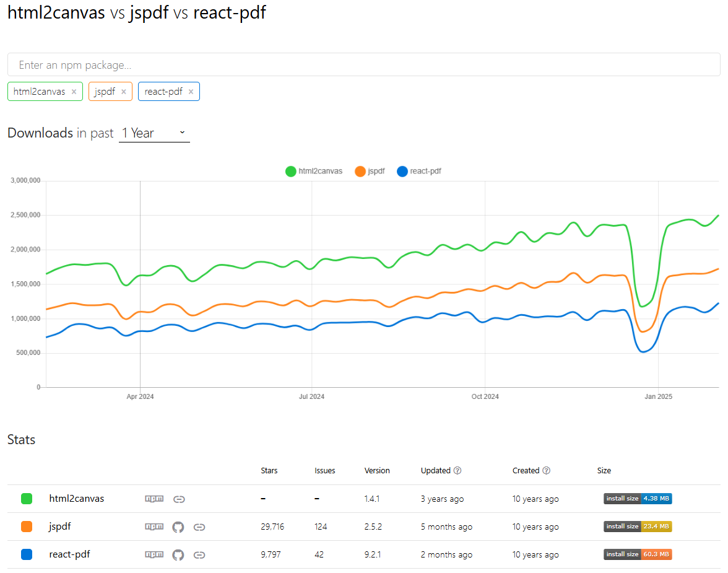
Task: Open the time range dropdown showing 1 Year
Action: (x=154, y=133)
